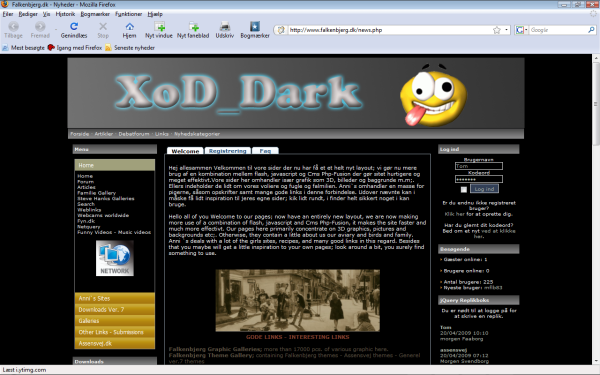Open the Bogmærker toolbar icon
Image resolution: width=600 pixels, height=375 pixels.
pos(254,26)
